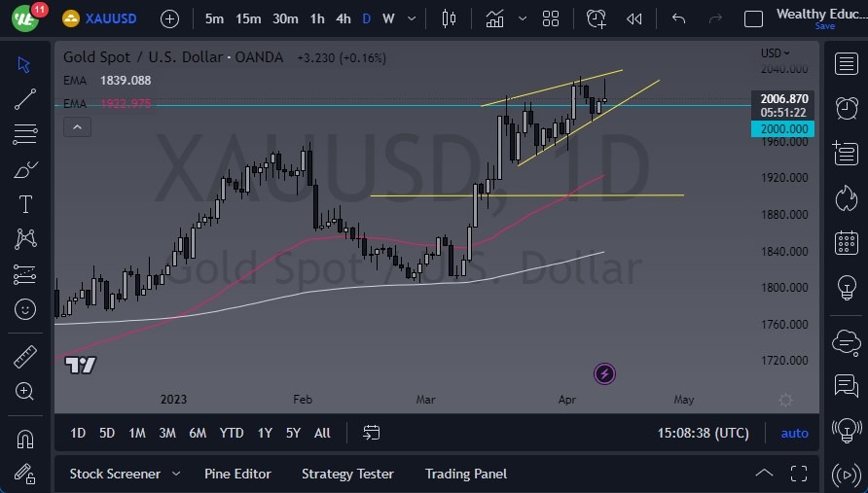Set chart range to 5D
The height and width of the screenshot is (493, 868).
click(107, 434)
